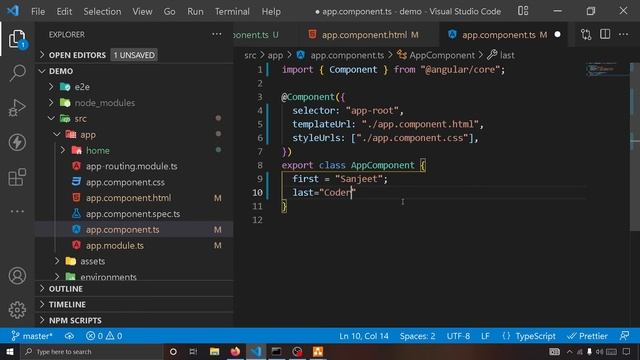Open the File menu
640x360 pixels.
point(38,11)
